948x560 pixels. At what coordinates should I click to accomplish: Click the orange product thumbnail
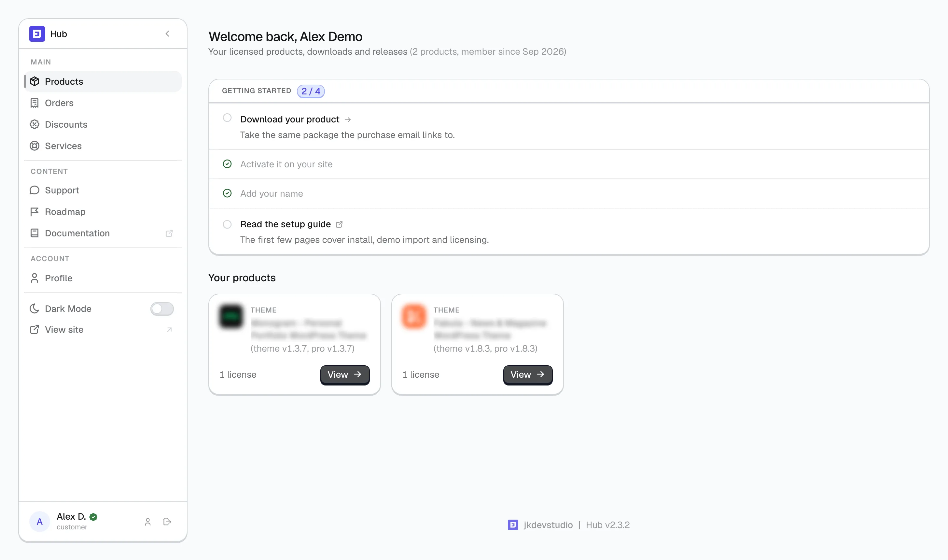[x=414, y=316]
